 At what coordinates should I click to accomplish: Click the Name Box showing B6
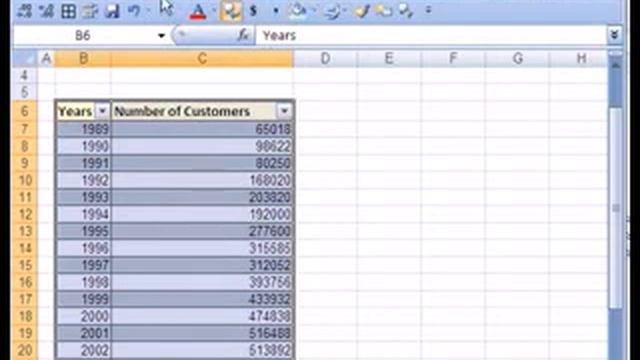[84, 36]
